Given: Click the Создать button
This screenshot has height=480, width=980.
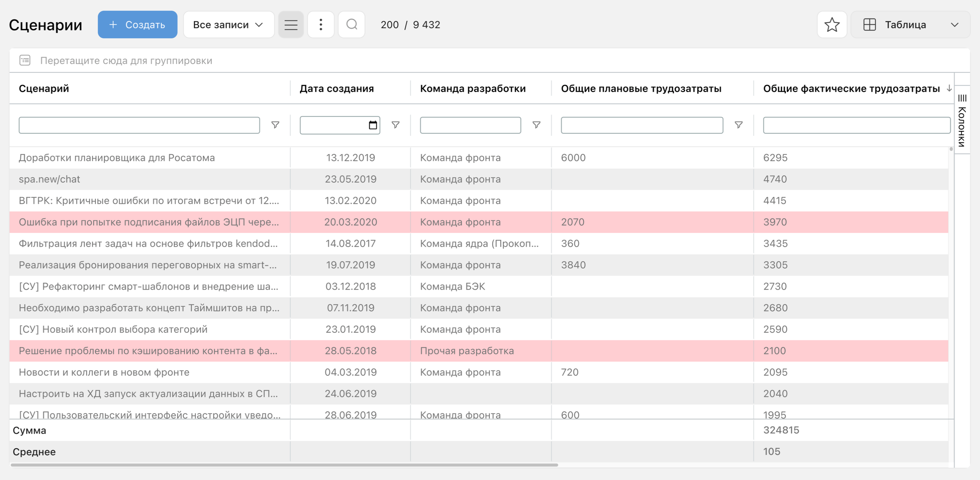Looking at the screenshot, I should (137, 25).
